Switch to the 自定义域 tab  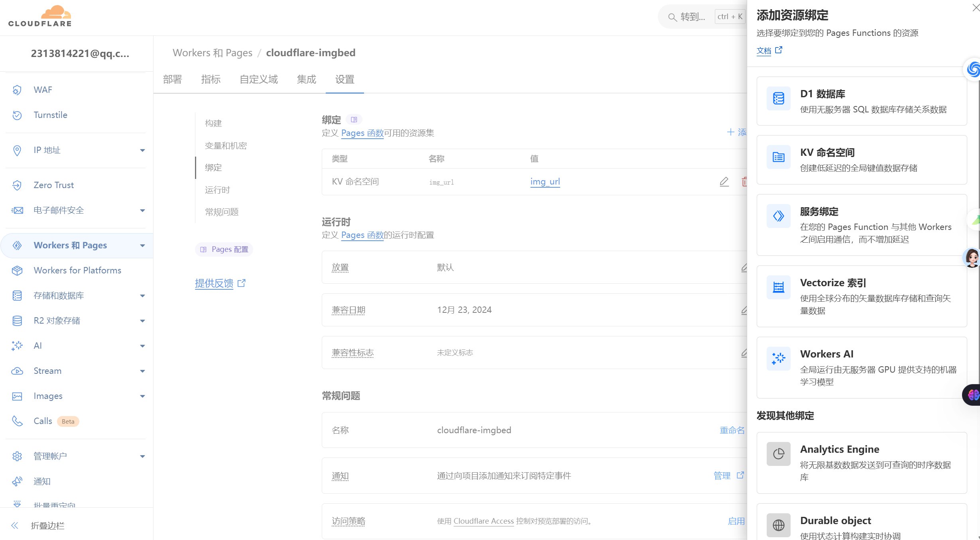(x=258, y=79)
